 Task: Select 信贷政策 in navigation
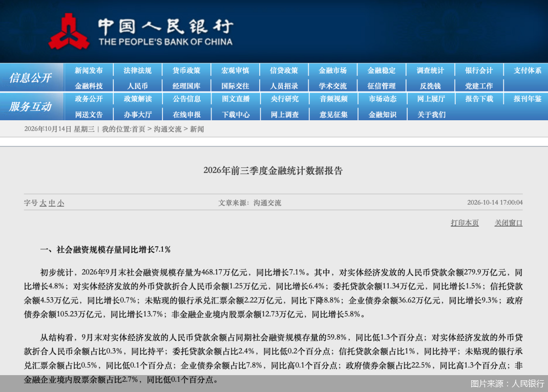pyautogui.click(x=284, y=71)
